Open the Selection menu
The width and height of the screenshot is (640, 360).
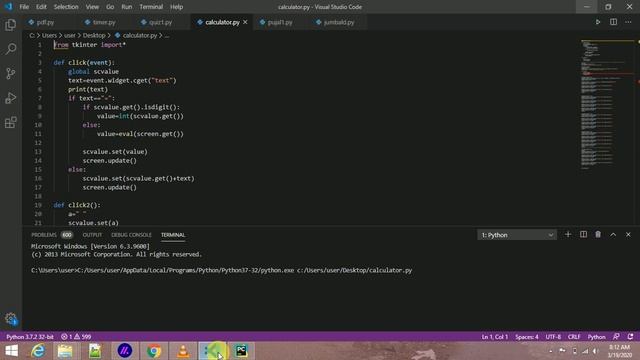(66, 7)
